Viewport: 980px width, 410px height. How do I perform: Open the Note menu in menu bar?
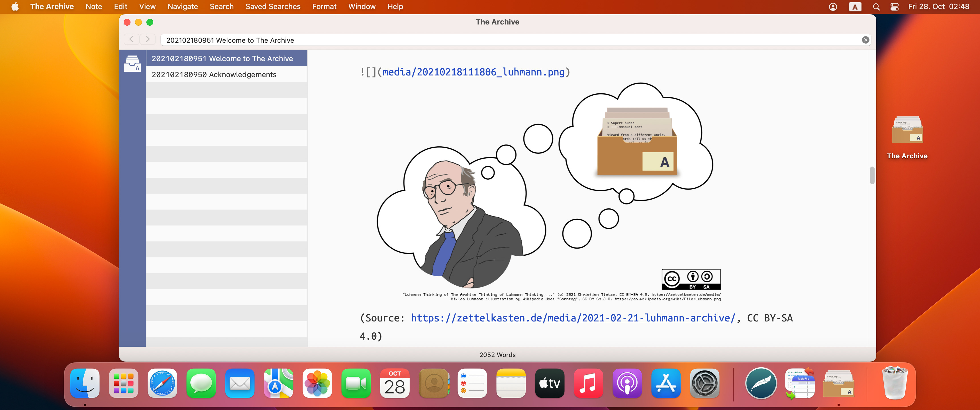click(x=94, y=6)
